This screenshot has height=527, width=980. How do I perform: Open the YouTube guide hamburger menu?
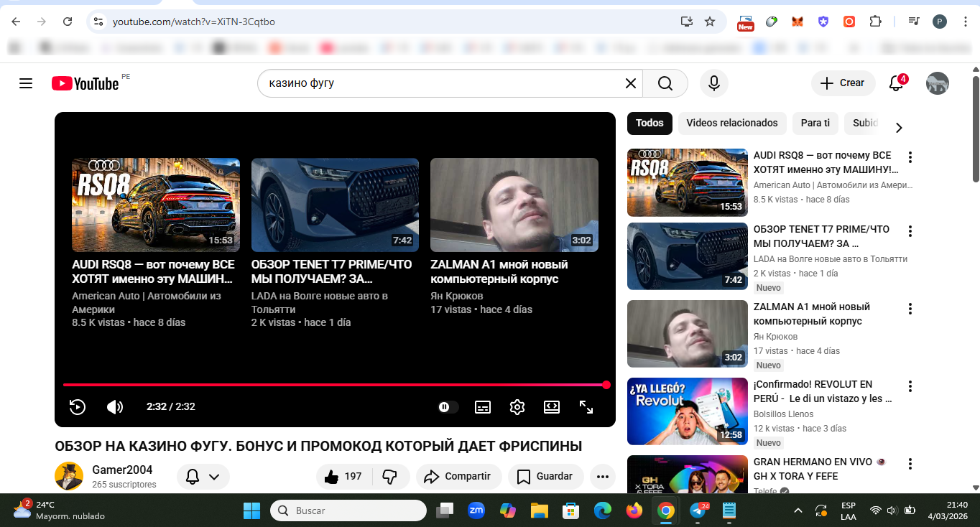(26, 83)
